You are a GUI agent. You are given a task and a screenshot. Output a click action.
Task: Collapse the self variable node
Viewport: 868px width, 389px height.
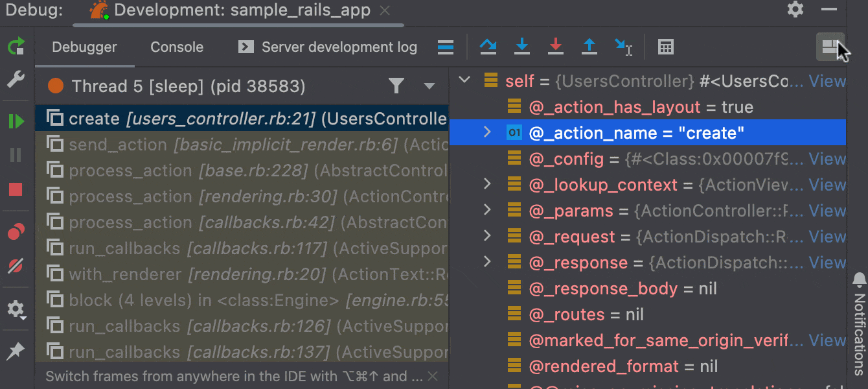point(464,80)
